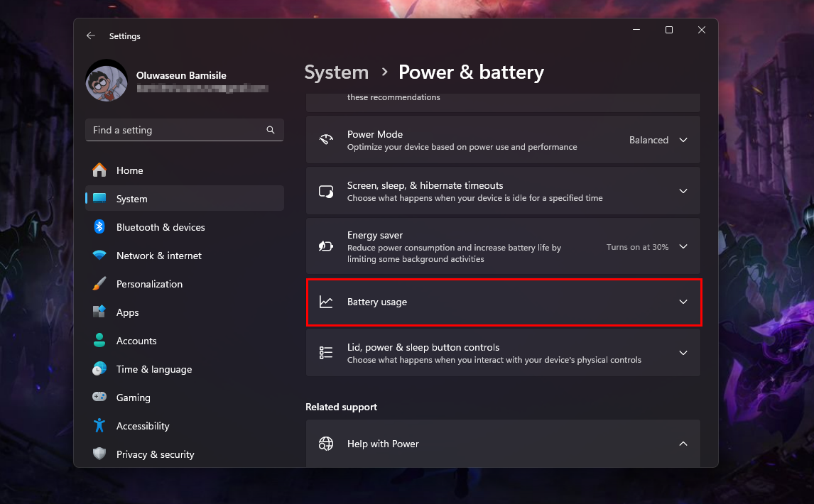Open Bluetooth & devices settings
814x504 pixels.
184,227
